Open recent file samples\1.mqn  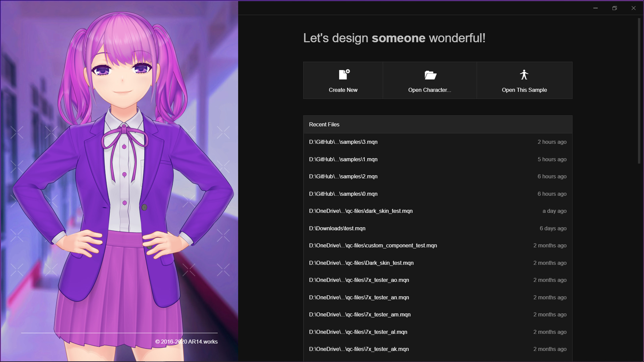(343, 160)
